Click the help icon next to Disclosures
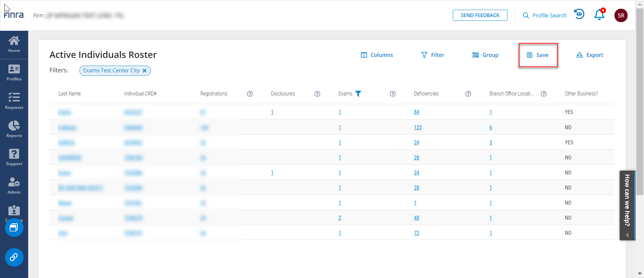Screen dimensions: 644x278 click(x=317, y=94)
